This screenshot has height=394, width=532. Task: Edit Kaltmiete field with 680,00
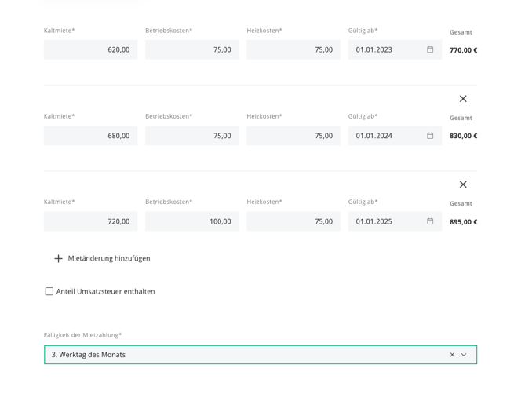pyautogui.click(x=90, y=136)
